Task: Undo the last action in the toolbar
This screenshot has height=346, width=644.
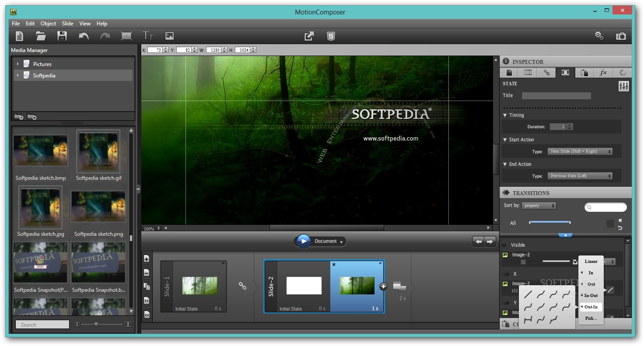Action: 84,36
